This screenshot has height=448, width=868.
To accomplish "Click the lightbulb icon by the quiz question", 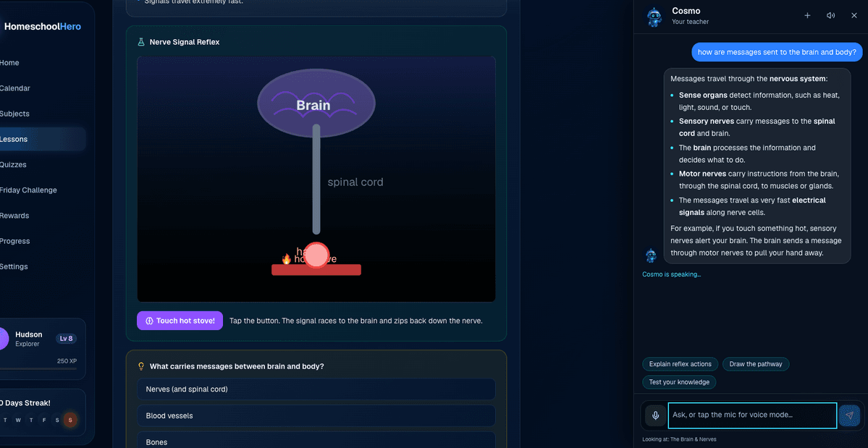I will [x=141, y=366].
